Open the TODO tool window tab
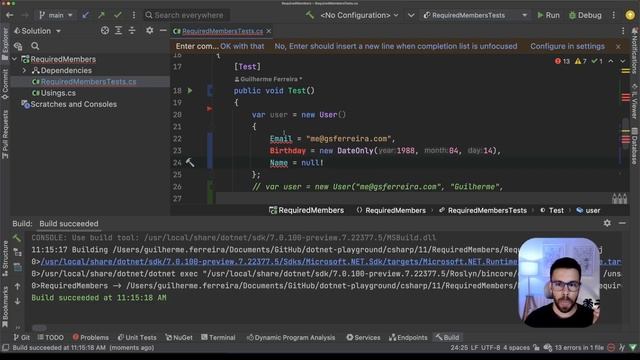 click(x=50, y=338)
